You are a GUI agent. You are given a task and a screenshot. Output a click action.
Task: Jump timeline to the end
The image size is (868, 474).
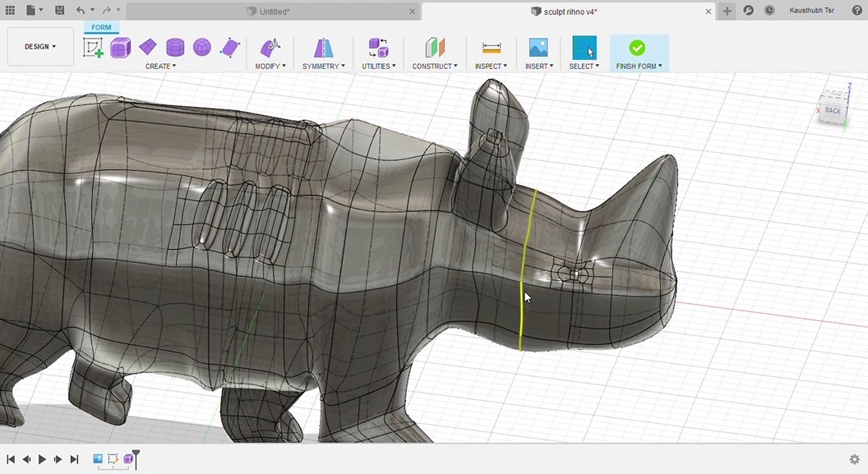coord(74,459)
